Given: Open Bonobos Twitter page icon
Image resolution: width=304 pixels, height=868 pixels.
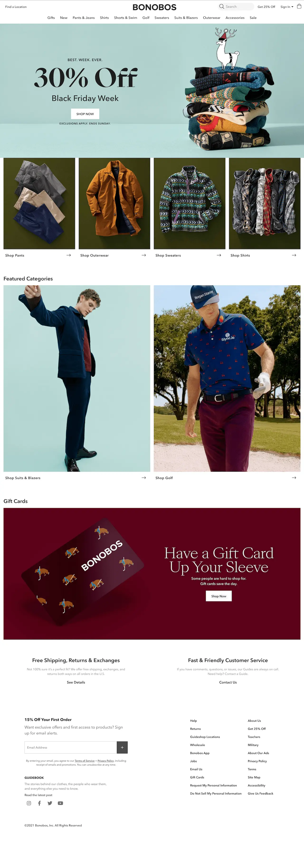Looking at the screenshot, I should [50, 803].
